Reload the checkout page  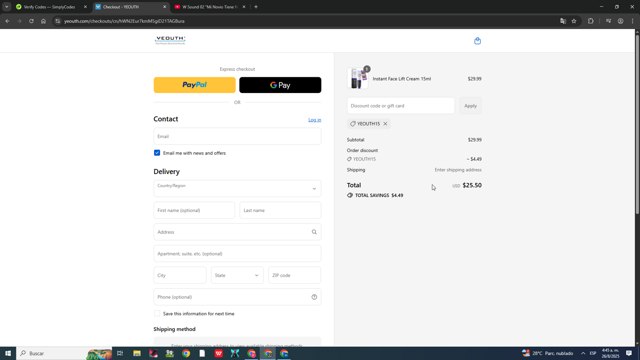31,21
